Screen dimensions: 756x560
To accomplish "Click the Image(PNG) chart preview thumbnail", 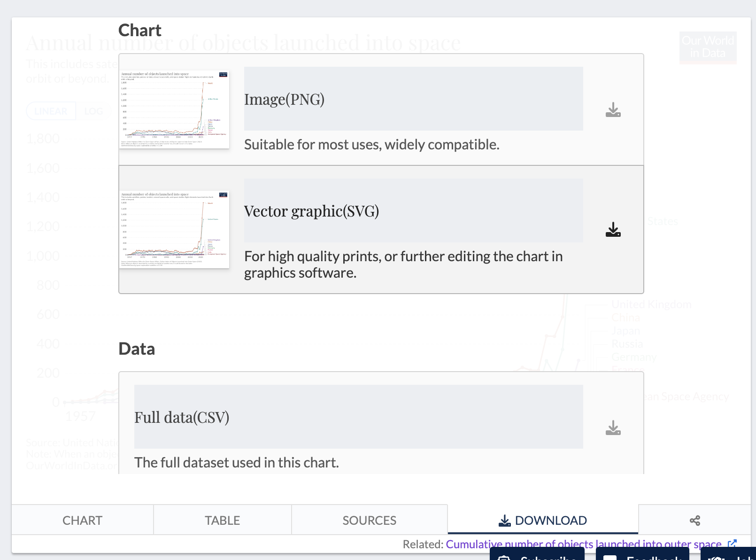I will [174, 109].
